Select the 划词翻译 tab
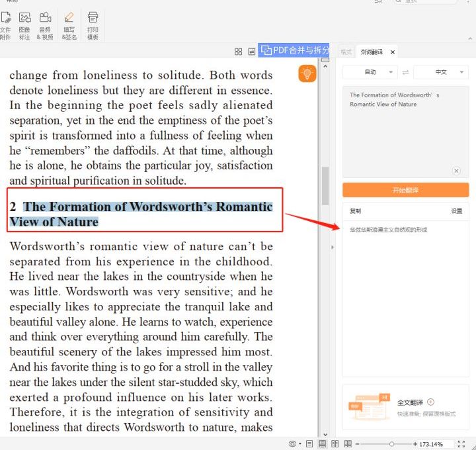The image size is (476, 450). pyautogui.click(x=372, y=52)
